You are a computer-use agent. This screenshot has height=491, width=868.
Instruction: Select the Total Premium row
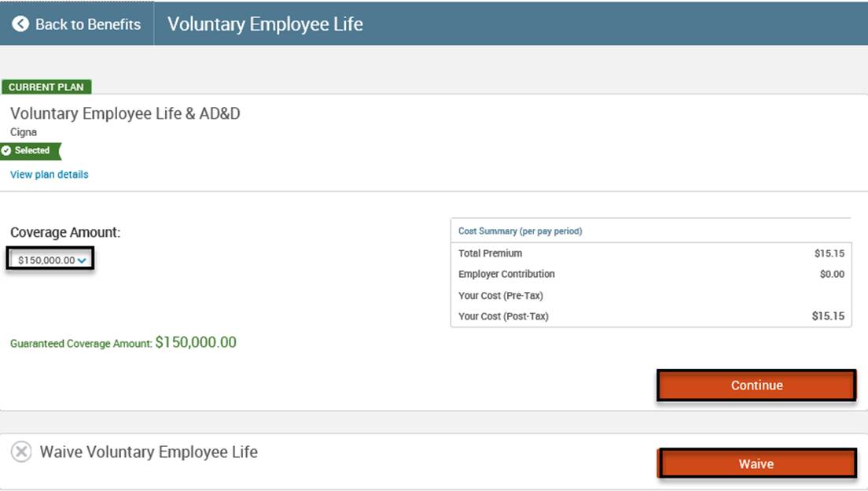tap(650, 253)
